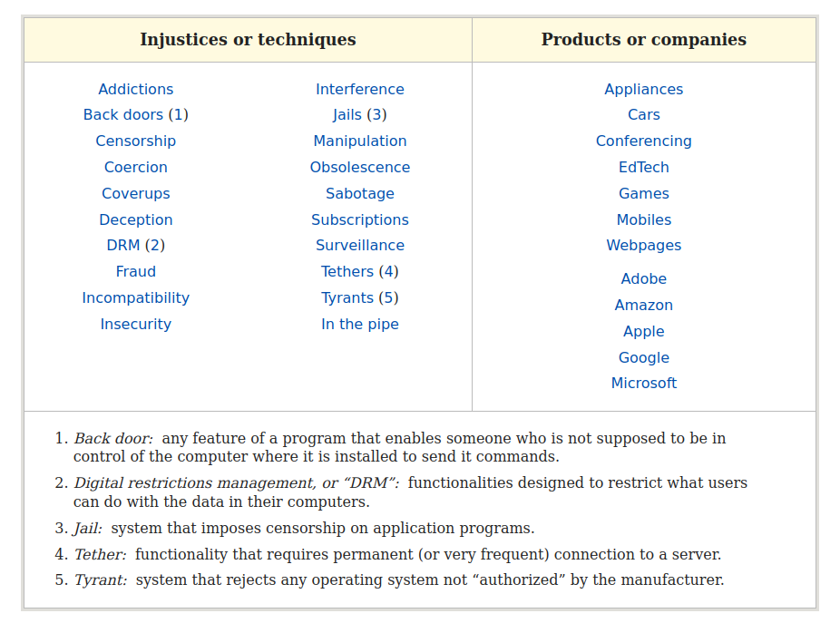Visit the Incompatibility page
The width and height of the screenshot is (840, 623).
135,297
